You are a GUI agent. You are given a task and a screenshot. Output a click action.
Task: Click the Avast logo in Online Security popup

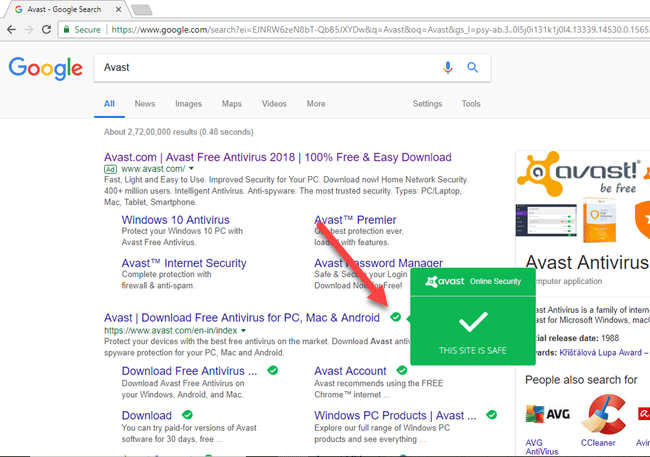click(x=444, y=281)
